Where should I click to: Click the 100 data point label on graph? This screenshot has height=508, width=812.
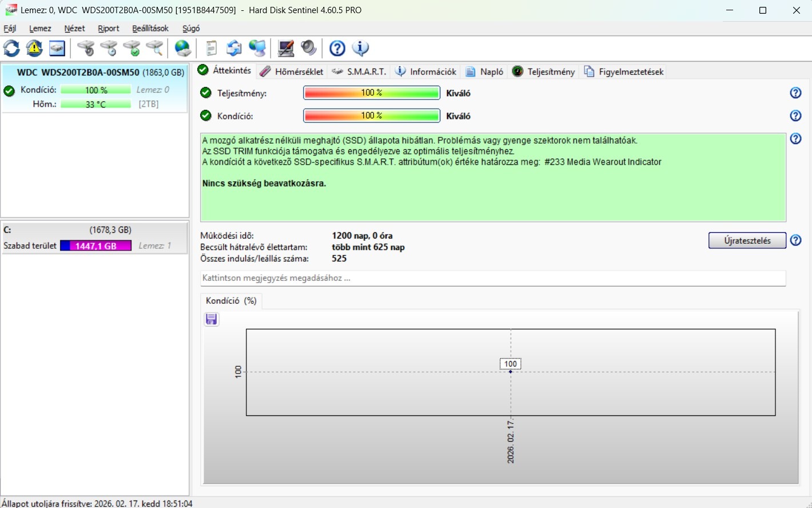pos(511,364)
